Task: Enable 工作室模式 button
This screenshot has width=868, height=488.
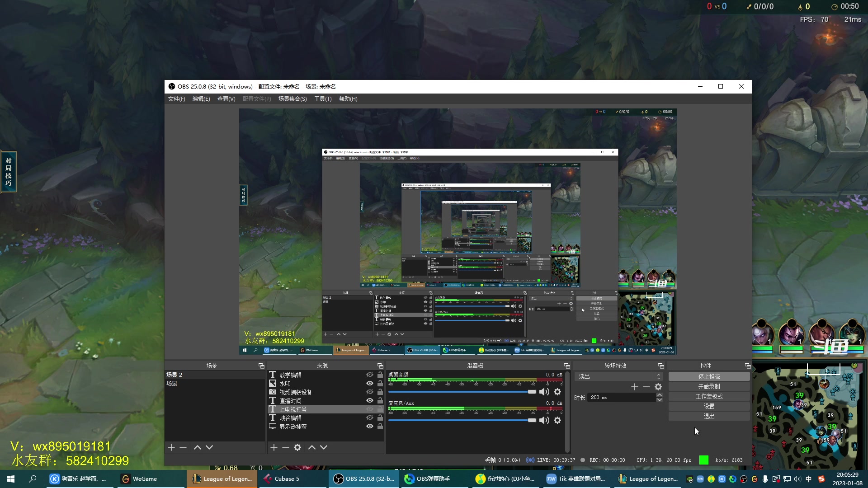Action: click(x=709, y=396)
